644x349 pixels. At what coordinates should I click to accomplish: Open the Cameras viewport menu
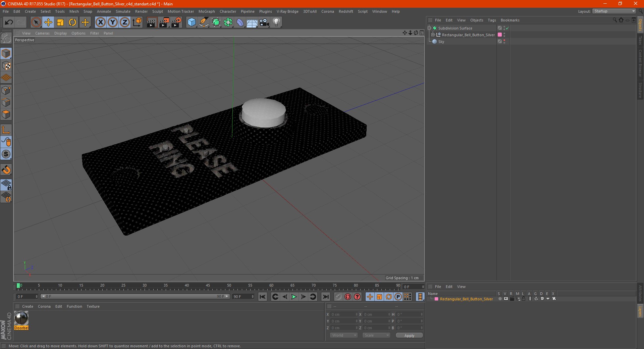click(42, 33)
